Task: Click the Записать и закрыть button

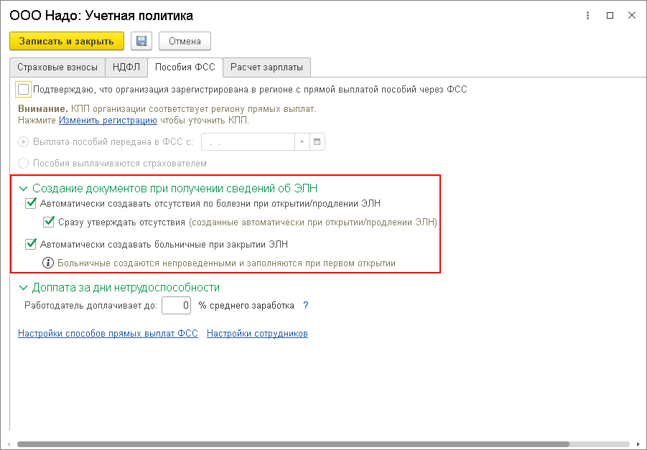Action: tap(66, 41)
